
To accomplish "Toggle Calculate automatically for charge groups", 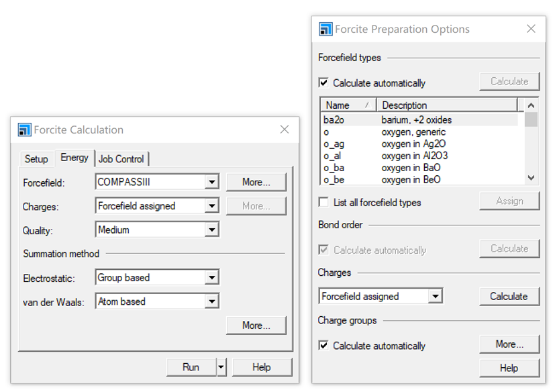I will tap(324, 346).
